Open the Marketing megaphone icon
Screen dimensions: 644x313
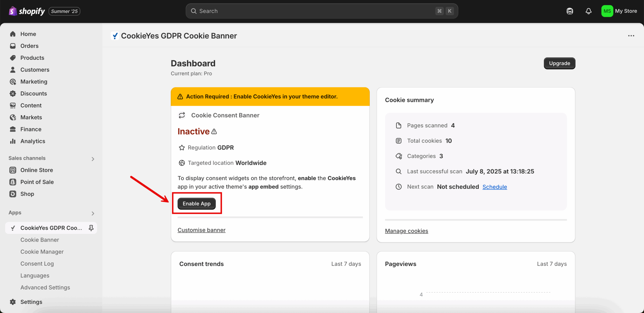[x=13, y=81]
